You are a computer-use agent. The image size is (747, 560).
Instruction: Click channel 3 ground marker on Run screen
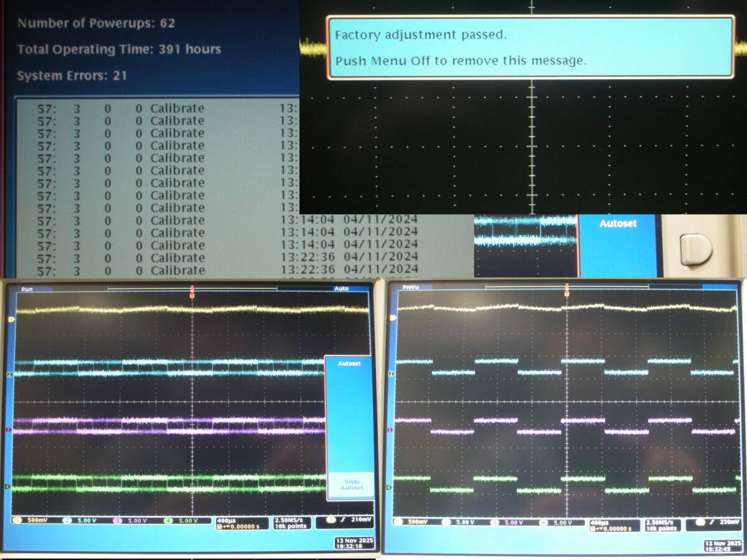point(9,429)
